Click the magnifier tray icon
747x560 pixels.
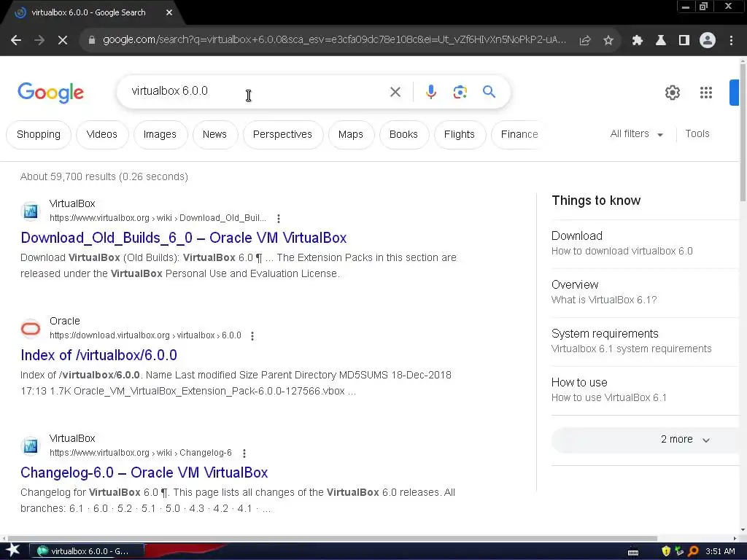click(693, 551)
